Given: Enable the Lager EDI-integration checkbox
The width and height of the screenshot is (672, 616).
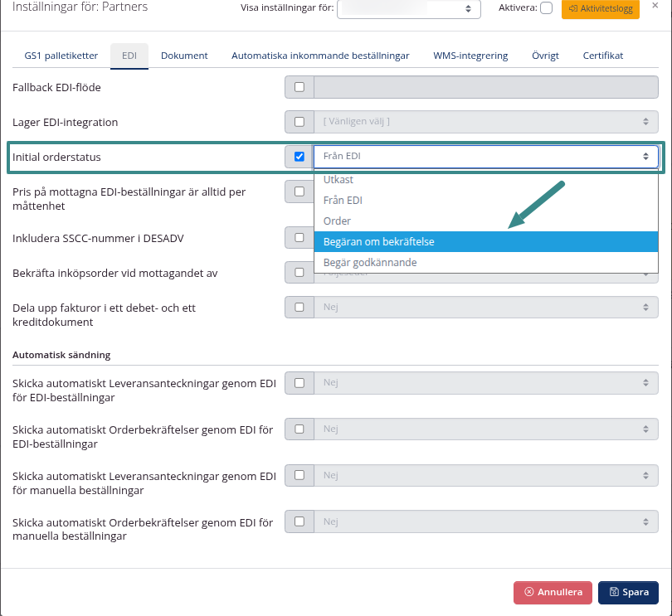Looking at the screenshot, I should (299, 122).
